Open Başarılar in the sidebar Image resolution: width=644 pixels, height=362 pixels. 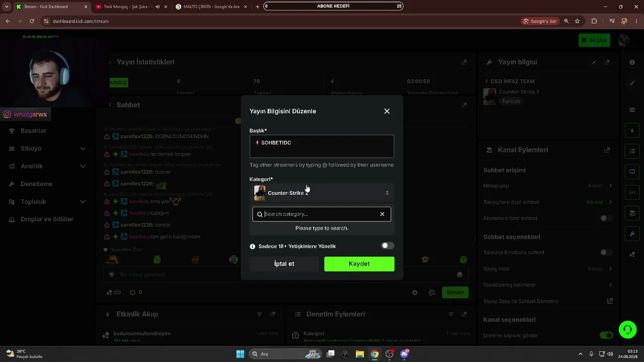pos(33,131)
